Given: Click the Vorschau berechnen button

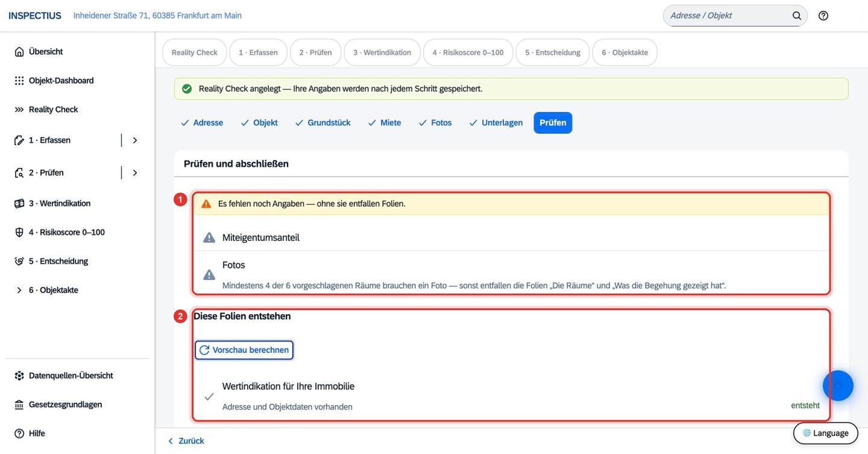Looking at the screenshot, I should [x=244, y=350].
